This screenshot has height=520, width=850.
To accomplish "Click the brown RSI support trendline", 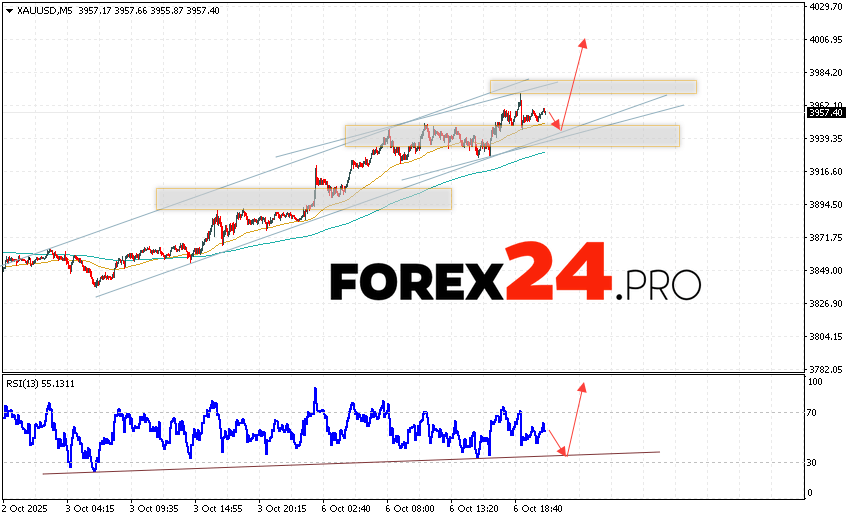I will click(350, 462).
